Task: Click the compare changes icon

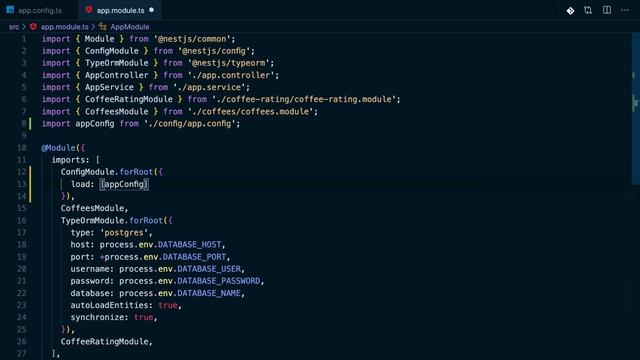Action: tap(588, 10)
